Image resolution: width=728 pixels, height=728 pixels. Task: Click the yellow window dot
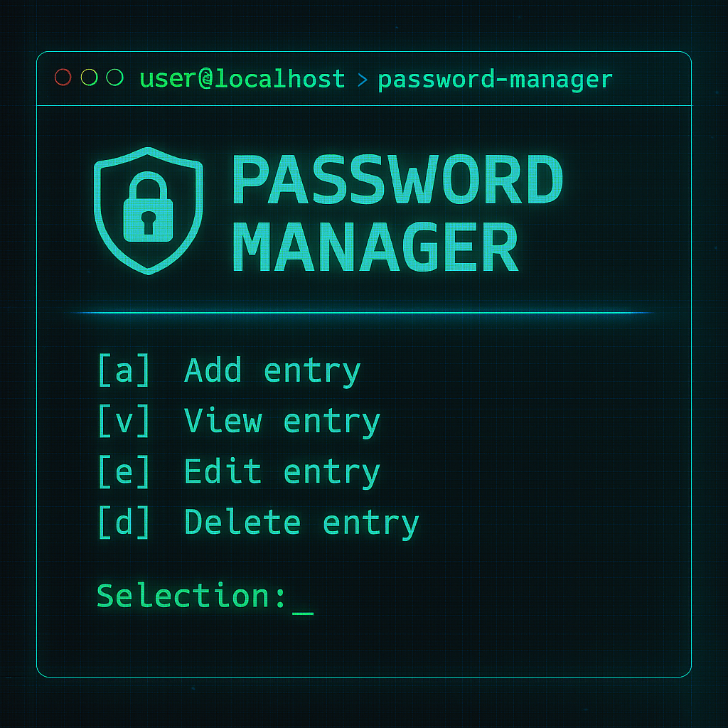[x=89, y=77]
